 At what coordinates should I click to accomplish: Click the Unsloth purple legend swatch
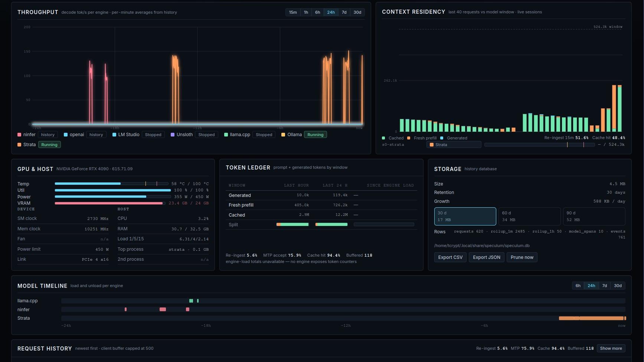coord(173,135)
